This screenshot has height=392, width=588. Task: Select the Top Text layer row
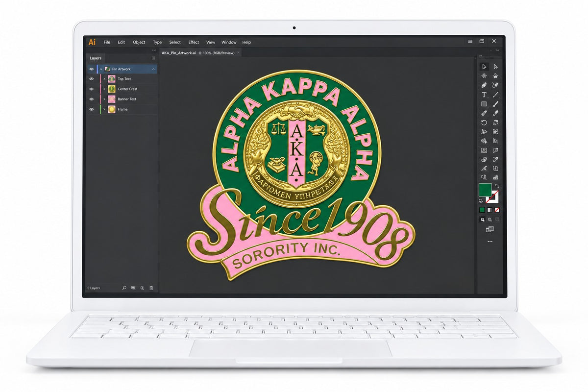pyautogui.click(x=122, y=79)
